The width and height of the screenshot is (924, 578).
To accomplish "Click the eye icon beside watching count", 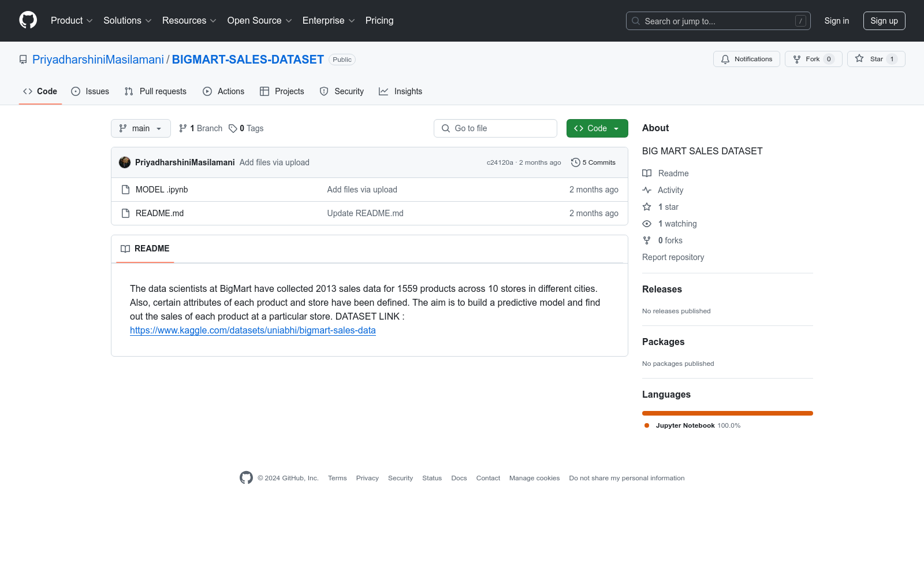I will click(x=647, y=224).
